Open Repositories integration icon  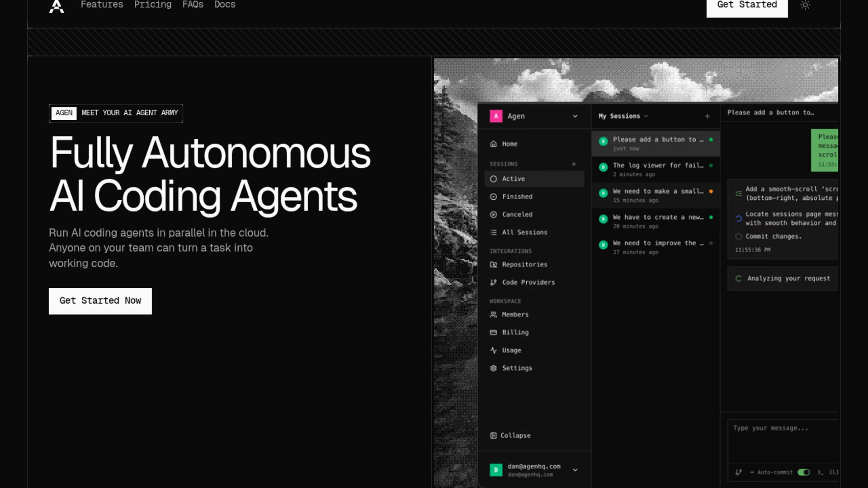tap(493, 264)
